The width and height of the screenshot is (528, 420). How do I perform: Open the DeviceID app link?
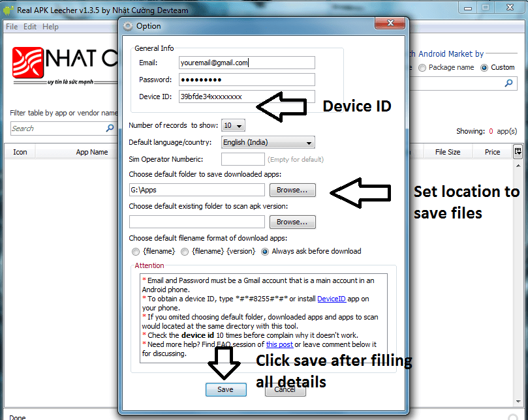click(x=332, y=299)
